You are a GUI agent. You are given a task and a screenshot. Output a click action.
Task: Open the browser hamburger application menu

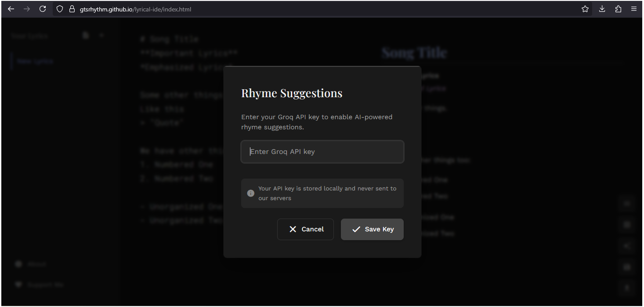click(x=634, y=9)
